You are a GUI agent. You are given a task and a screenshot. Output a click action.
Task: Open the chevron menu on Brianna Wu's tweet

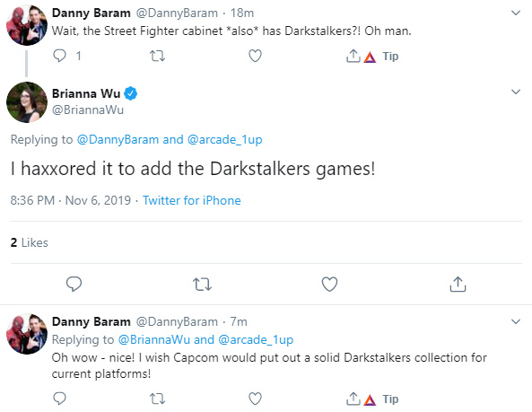pyautogui.click(x=516, y=92)
